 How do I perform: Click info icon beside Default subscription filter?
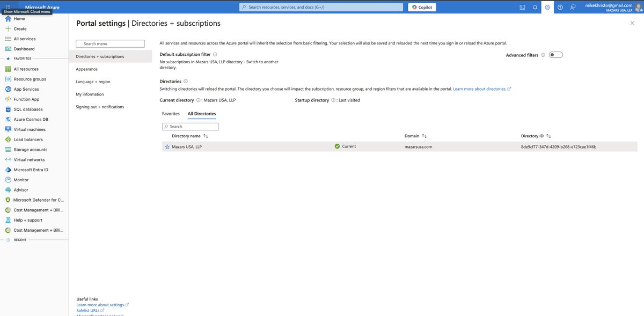(x=215, y=55)
